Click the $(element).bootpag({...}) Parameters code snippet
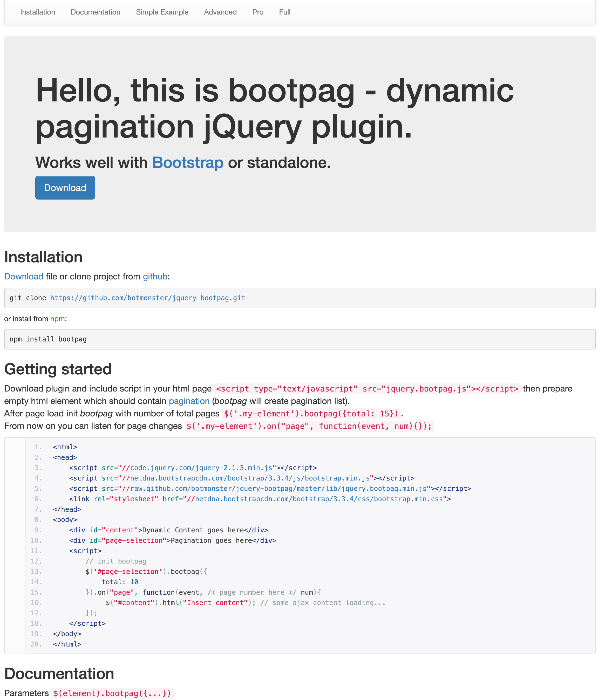The image size is (599, 700). (x=112, y=693)
